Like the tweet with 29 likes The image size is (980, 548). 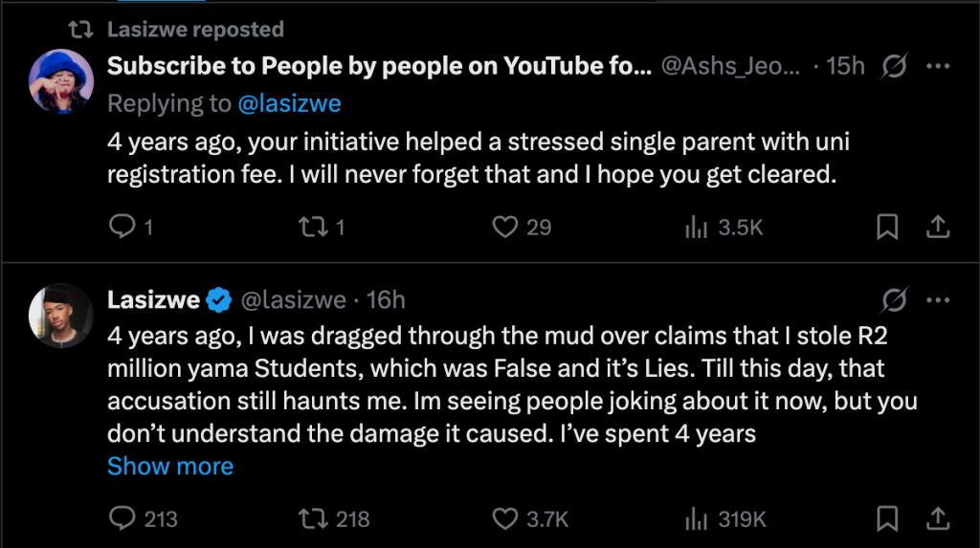point(504,227)
